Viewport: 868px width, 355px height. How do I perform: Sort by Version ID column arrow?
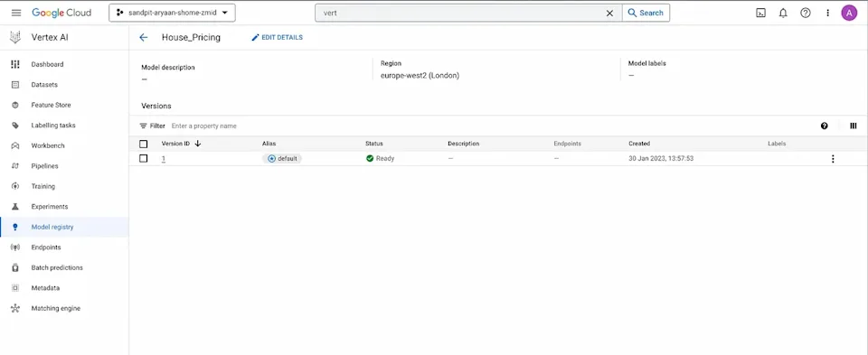coord(198,144)
